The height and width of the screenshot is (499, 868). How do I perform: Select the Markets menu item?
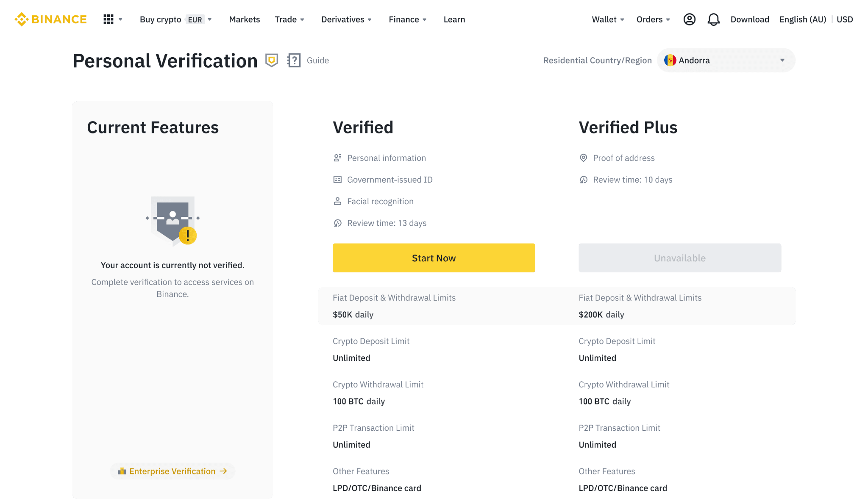pos(245,19)
